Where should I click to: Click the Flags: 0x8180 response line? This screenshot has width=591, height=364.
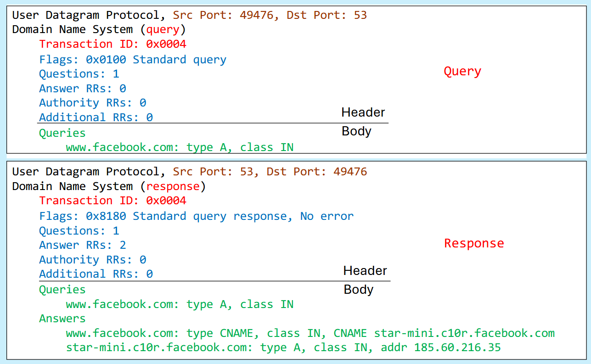(196, 216)
